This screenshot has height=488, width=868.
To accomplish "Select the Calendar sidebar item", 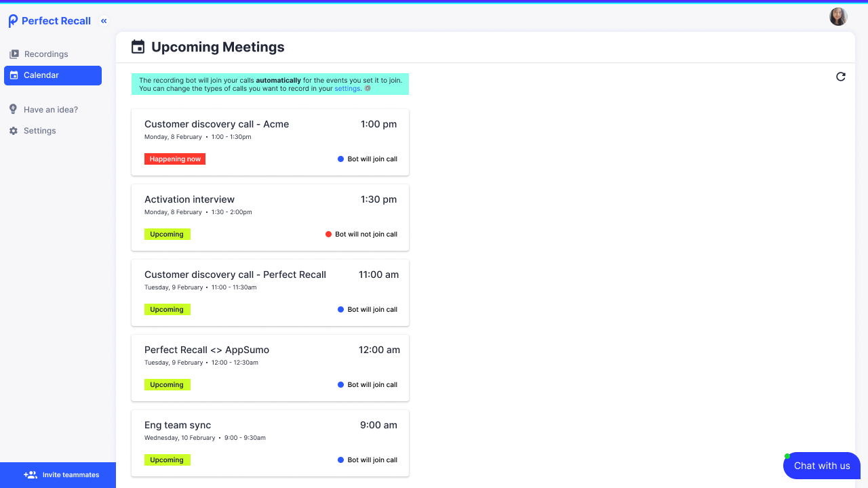I will click(53, 75).
